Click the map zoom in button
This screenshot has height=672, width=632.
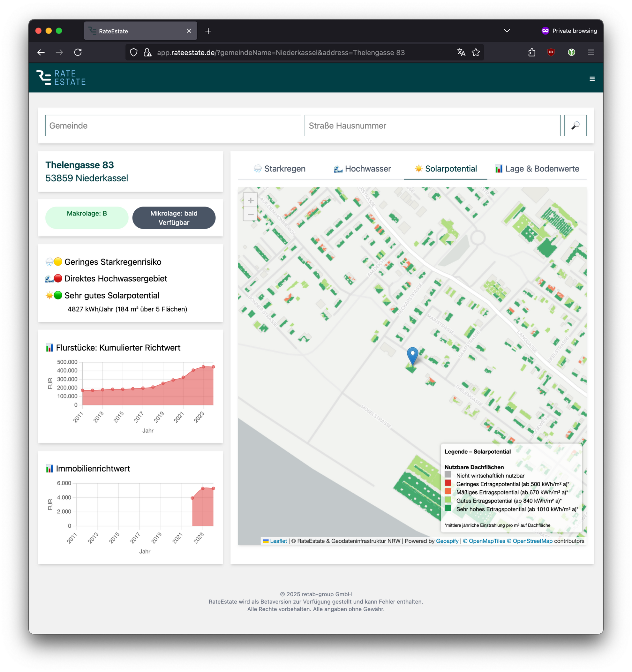click(251, 200)
